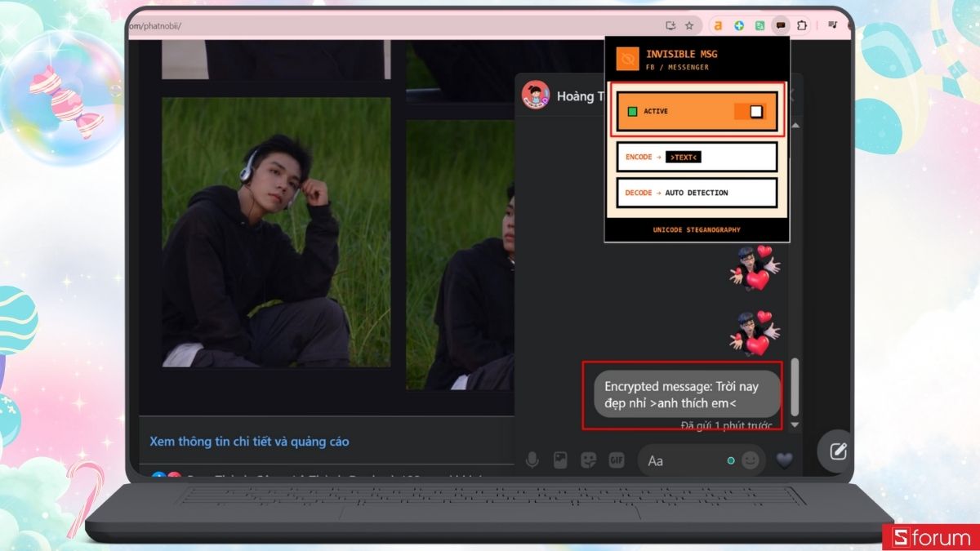980x551 pixels.
Task: Open the emoji picker inside the message box
Action: [x=751, y=460]
